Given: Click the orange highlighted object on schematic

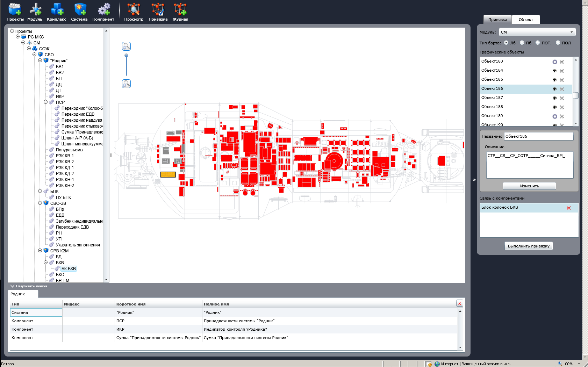Looking at the screenshot, I should [168, 174].
